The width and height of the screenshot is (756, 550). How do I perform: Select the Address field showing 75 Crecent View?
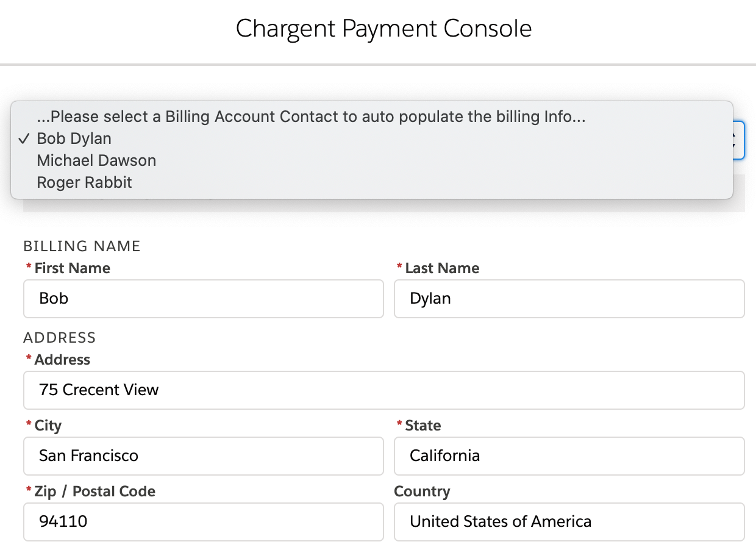(383, 390)
